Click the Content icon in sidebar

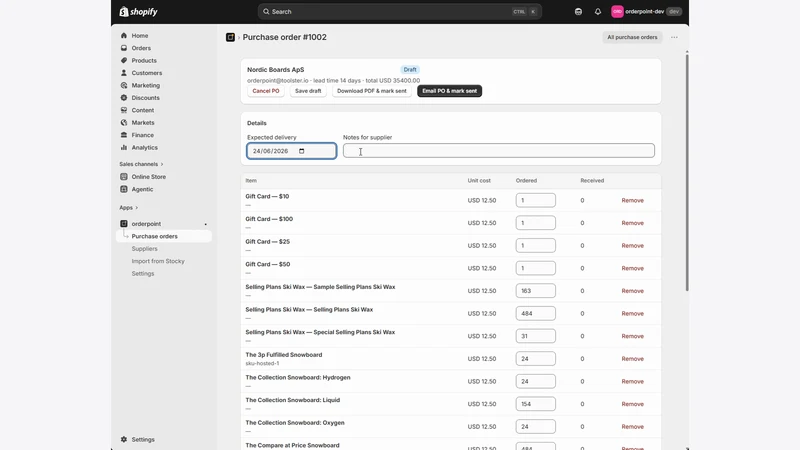123,110
